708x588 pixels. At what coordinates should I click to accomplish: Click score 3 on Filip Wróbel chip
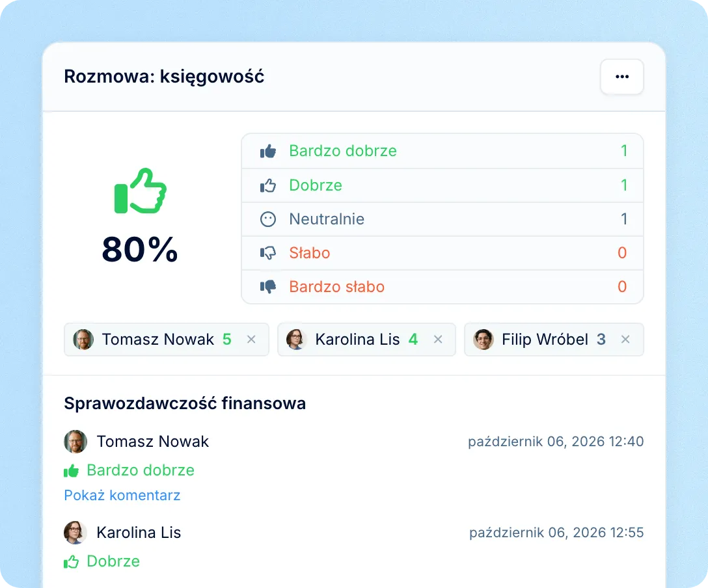click(x=601, y=340)
